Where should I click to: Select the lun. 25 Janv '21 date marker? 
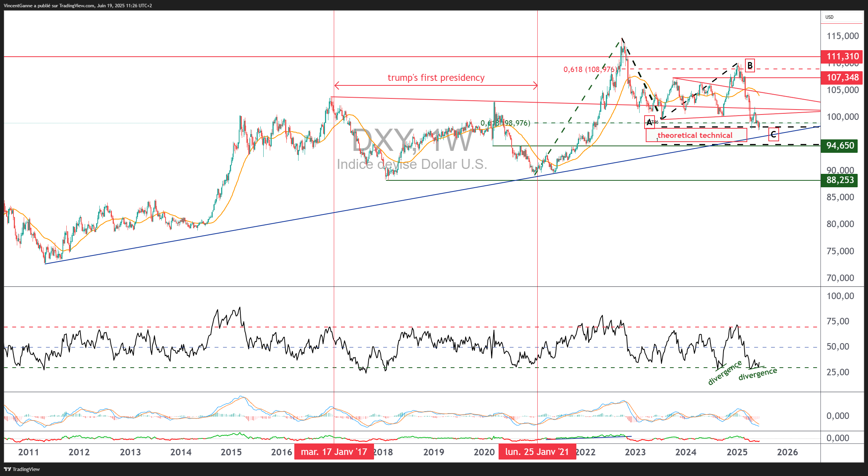click(537, 452)
